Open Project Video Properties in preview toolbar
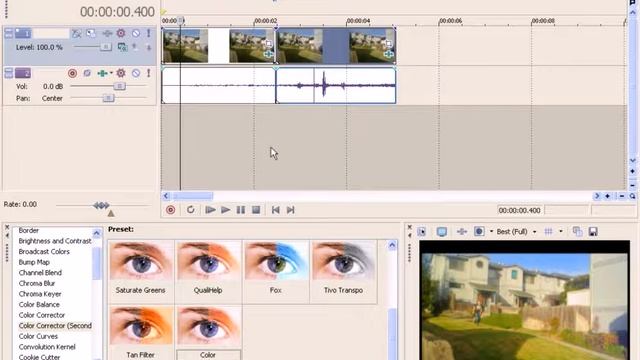This screenshot has height=360, width=640. (422, 232)
